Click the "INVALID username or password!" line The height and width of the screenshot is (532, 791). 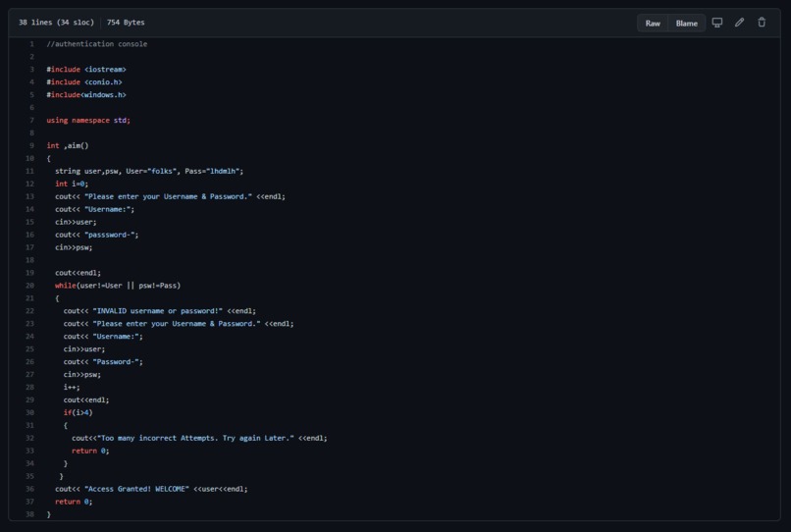click(x=159, y=311)
